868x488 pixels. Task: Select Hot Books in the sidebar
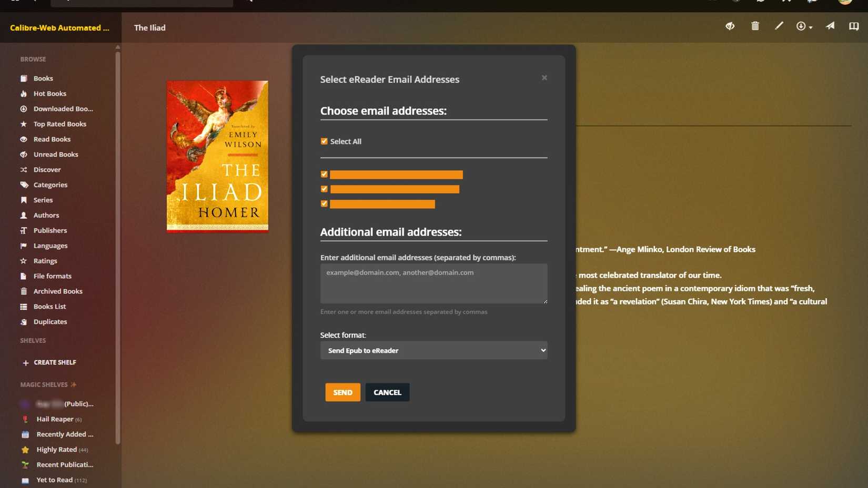tap(49, 93)
